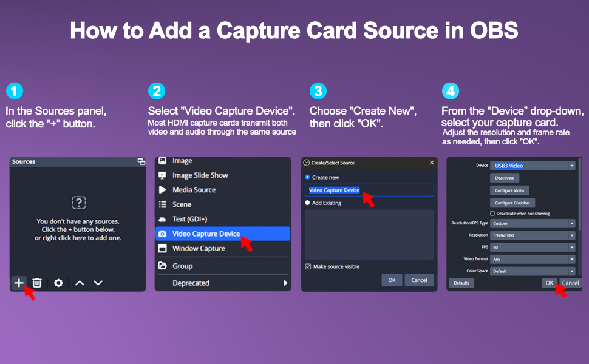Click the existing sources list box
Viewport: 589px width, 364px height.
[x=369, y=235]
